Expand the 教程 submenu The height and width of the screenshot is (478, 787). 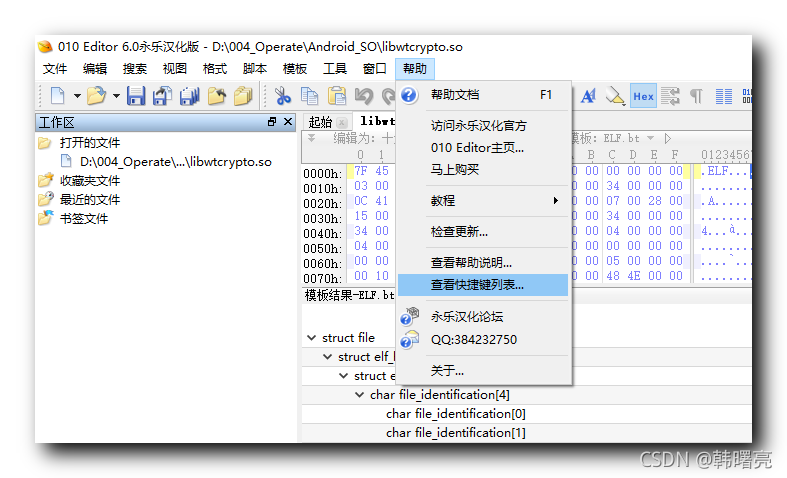[483, 201]
